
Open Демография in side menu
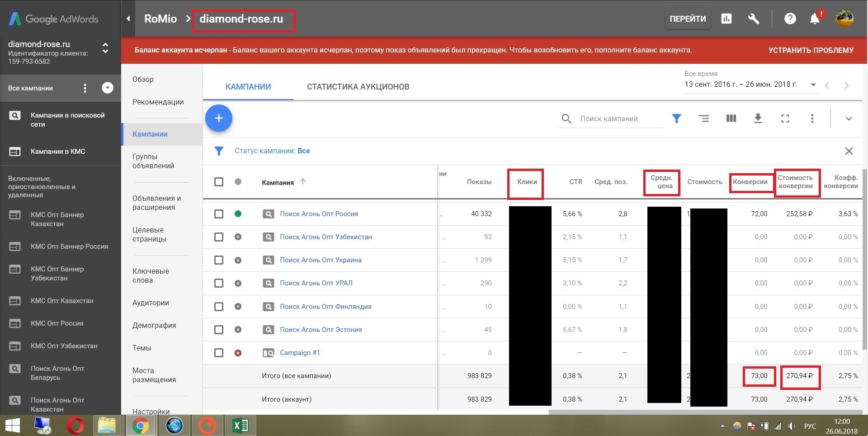(154, 325)
